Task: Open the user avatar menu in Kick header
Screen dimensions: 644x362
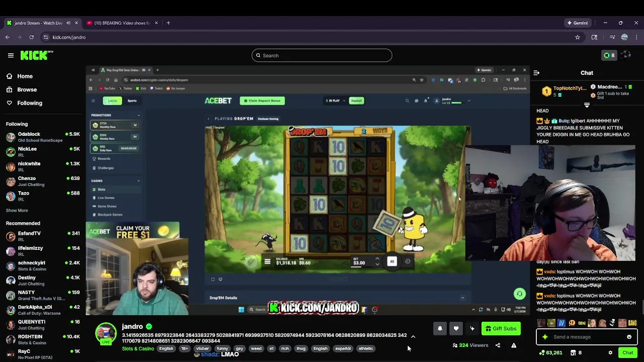Action: click(x=626, y=55)
